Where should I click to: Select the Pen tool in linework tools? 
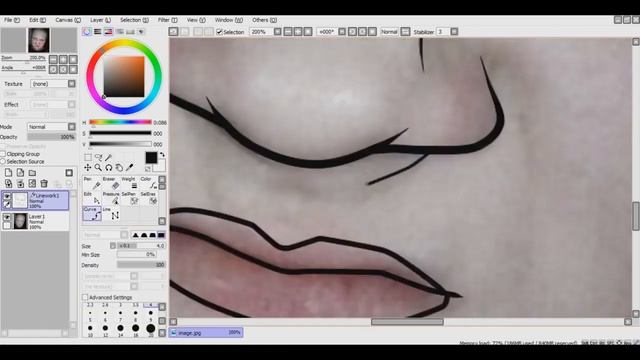coord(92,184)
